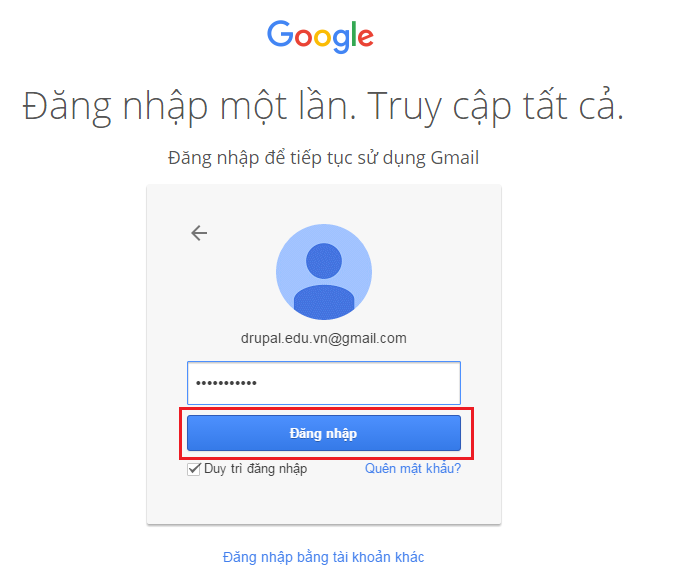Click the Google logo at the top
The height and width of the screenshot is (579, 675).
click(320, 36)
